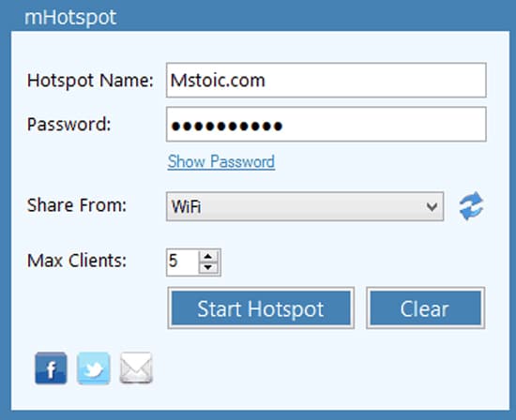The height and width of the screenshot is (420, 516).
Task: Click the Facebook share icon
Action: coord(51,368)
